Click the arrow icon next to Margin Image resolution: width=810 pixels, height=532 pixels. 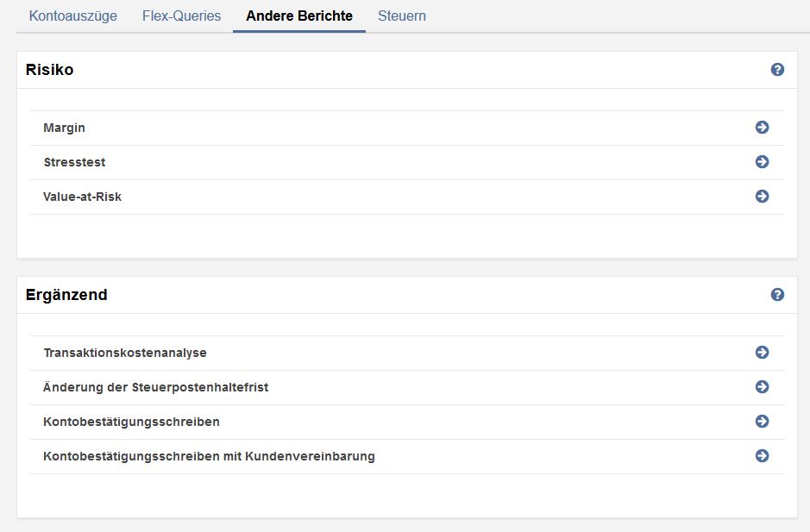point(762,128)
